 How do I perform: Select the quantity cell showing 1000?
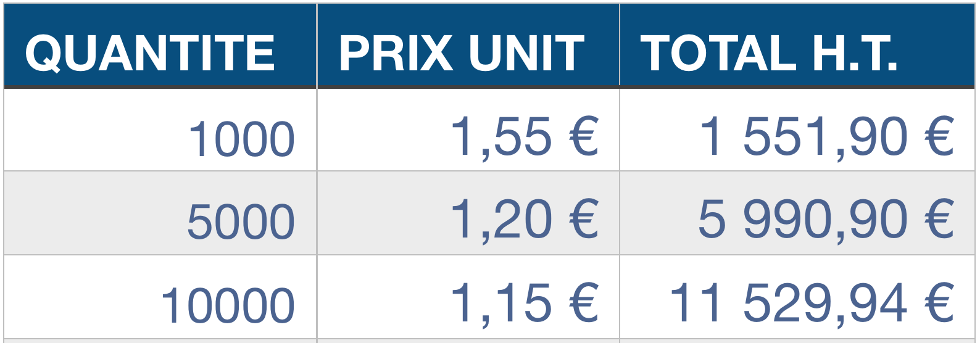pos(241,139)
